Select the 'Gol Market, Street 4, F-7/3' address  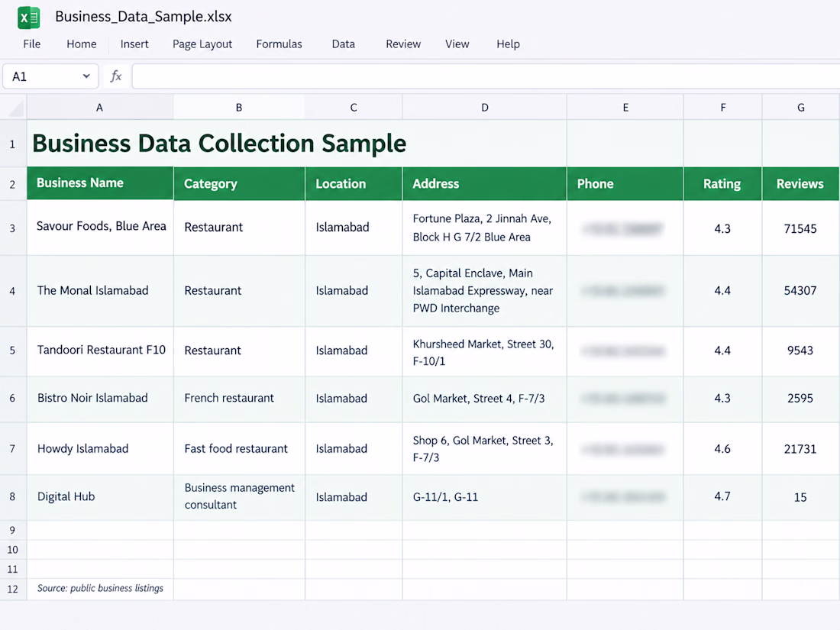coord(484,399)
